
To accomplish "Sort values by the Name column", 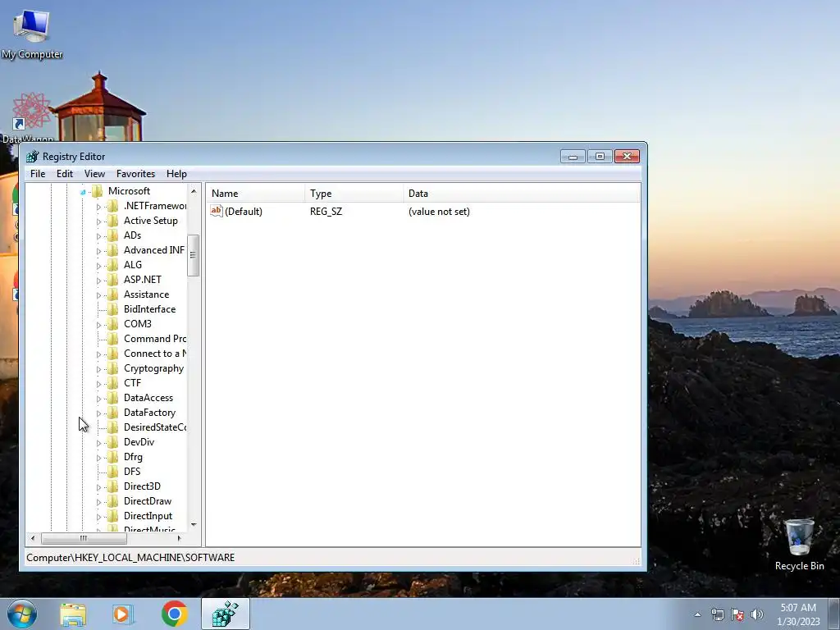I will tap(256, 194).
